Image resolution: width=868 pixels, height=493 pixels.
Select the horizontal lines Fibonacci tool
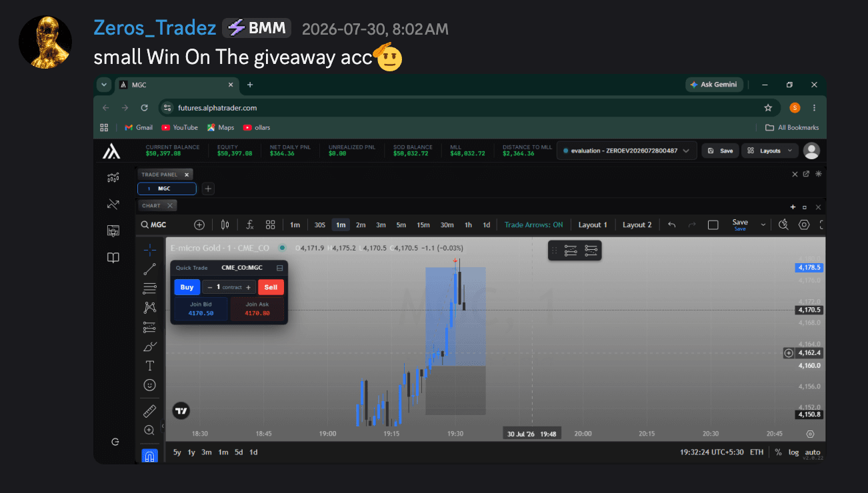150,288
